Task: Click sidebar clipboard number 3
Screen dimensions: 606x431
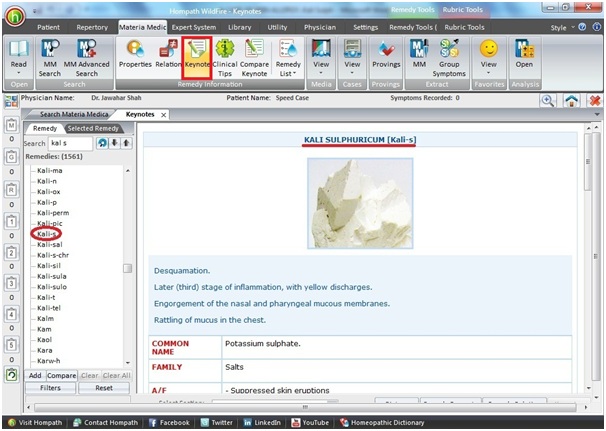Action: coord(12,283)
